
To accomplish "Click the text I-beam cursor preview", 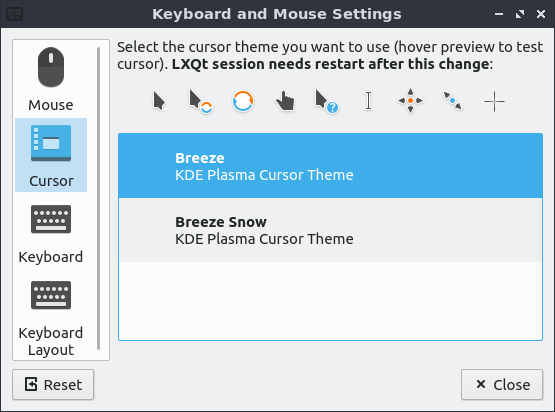I will click(368, 101).
